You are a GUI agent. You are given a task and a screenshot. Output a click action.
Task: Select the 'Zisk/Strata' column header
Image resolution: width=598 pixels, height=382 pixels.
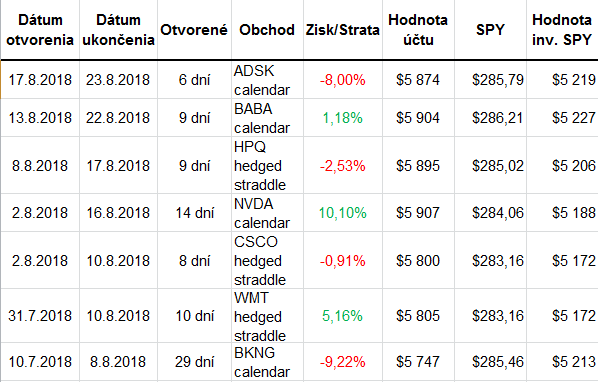point(342,30)
